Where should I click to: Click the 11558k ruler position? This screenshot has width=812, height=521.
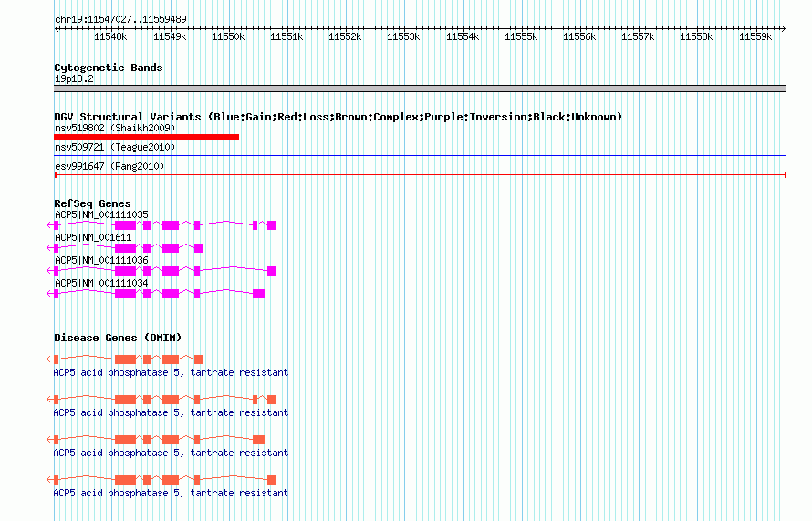click(696, 36)
